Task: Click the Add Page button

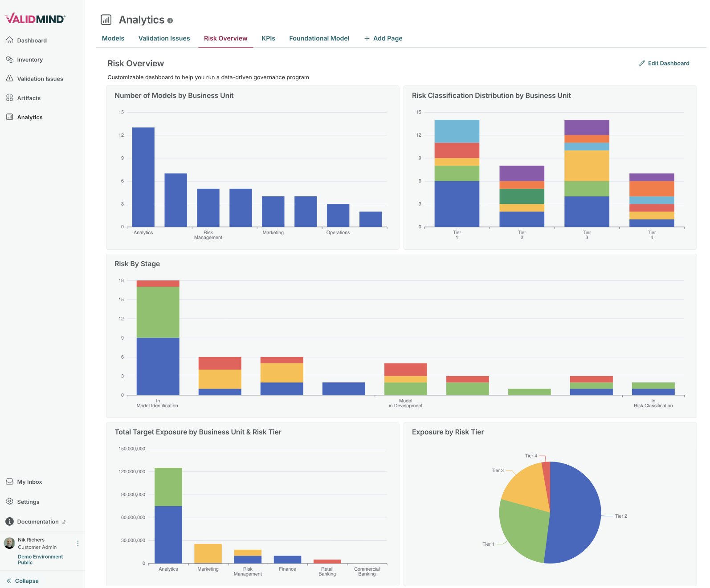Action: 383,38
